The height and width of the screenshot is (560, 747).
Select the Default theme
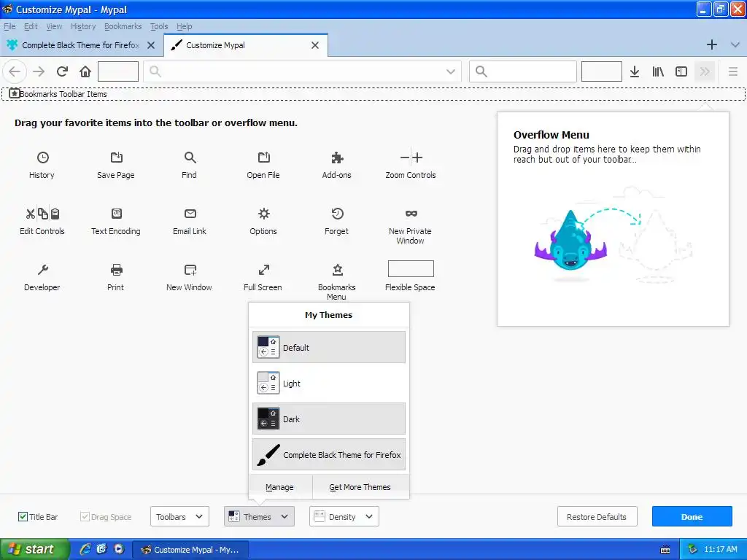[x=329, y=348]
